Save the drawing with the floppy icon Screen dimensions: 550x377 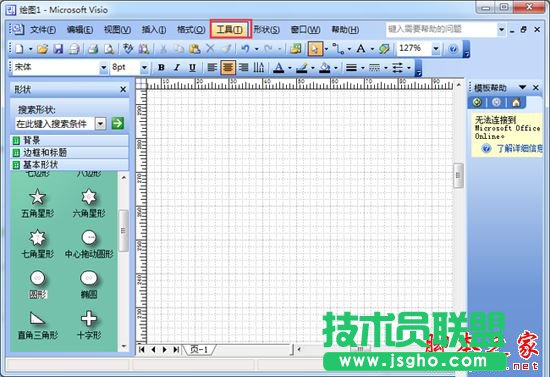point(58,49)
